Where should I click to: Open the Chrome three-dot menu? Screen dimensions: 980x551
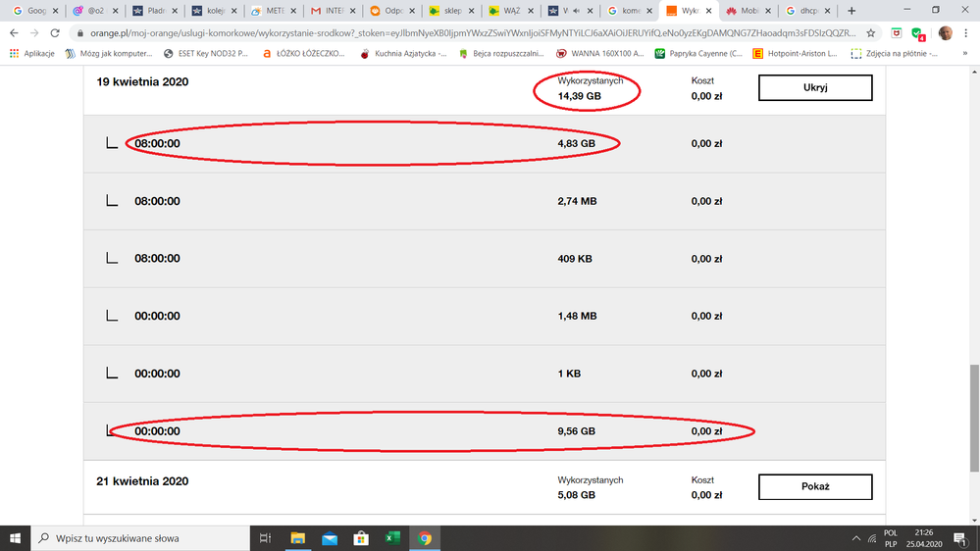pos(965,33)
